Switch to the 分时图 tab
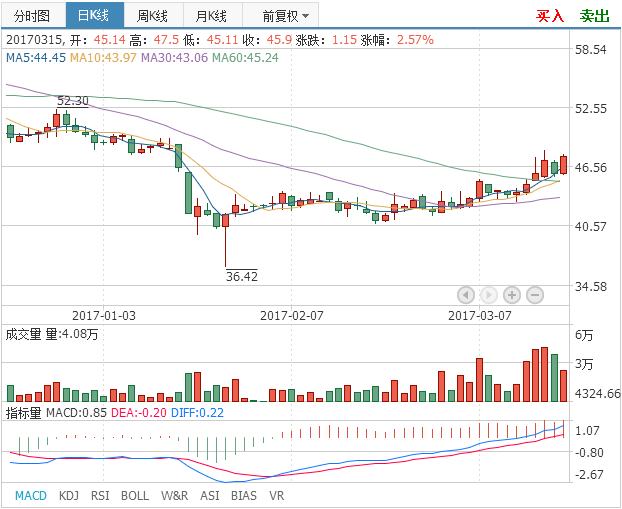 click(33, 16)
